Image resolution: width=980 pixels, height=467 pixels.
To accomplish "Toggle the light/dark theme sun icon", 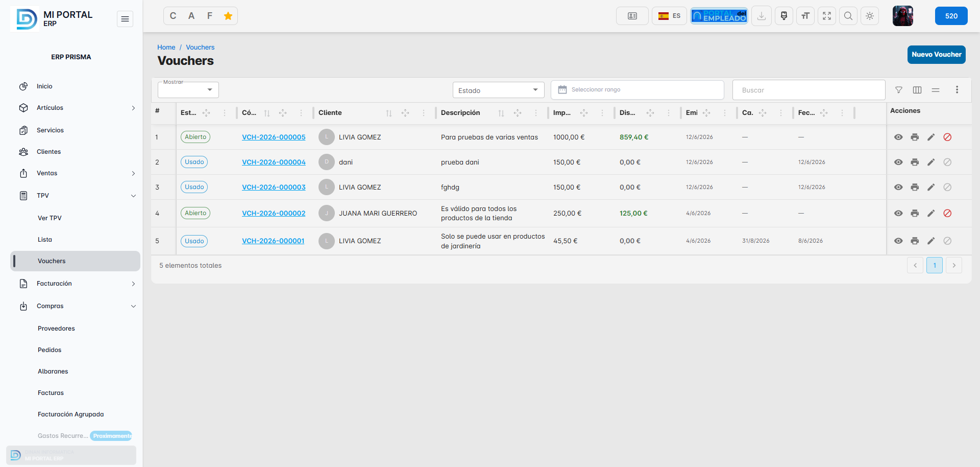I will click(870, 16).
